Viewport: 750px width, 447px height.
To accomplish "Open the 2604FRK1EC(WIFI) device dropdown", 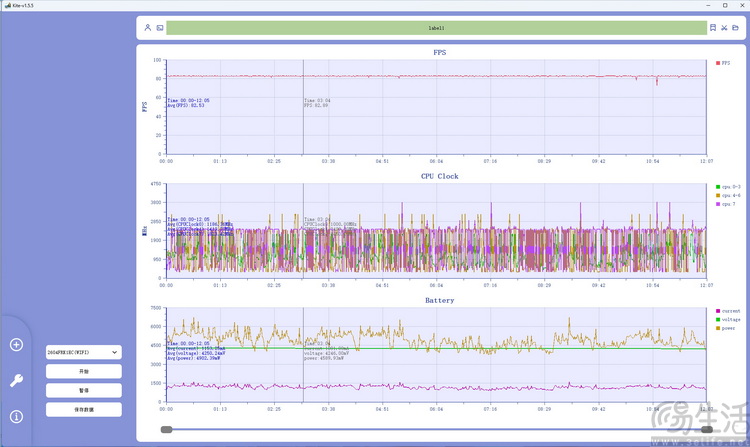I will click(x=83, y=352).
